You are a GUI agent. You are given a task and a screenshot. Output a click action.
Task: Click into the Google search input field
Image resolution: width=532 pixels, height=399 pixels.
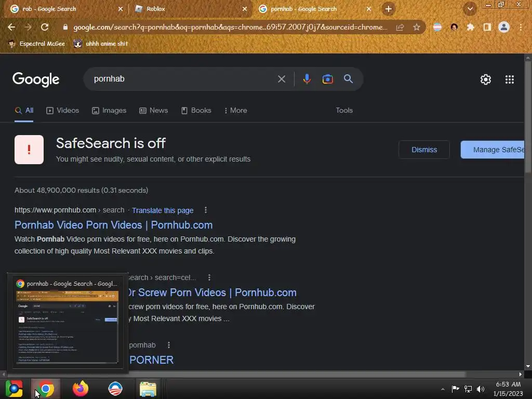(x=183, y=79)
